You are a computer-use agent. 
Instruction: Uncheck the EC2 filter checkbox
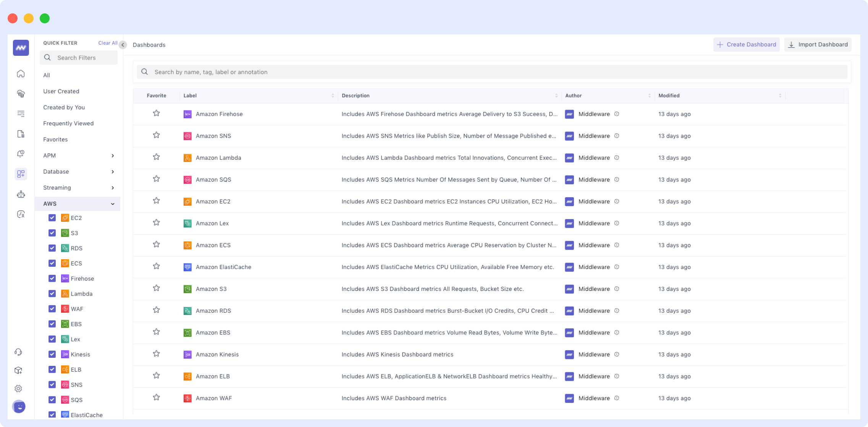point(52,218)
